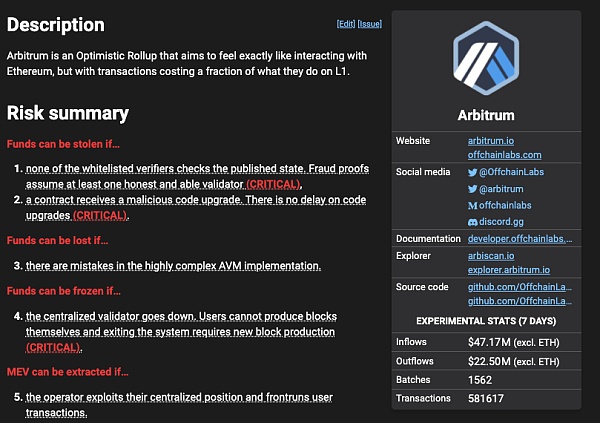Open the arbiscan.io explorer link
The image size is (600, 423).
tap(491, 256)
